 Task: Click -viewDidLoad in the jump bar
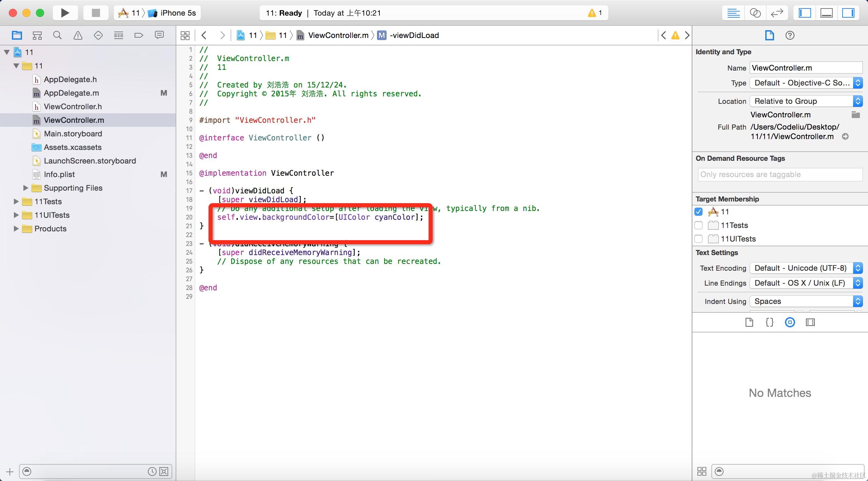click(x=414, y=35)
